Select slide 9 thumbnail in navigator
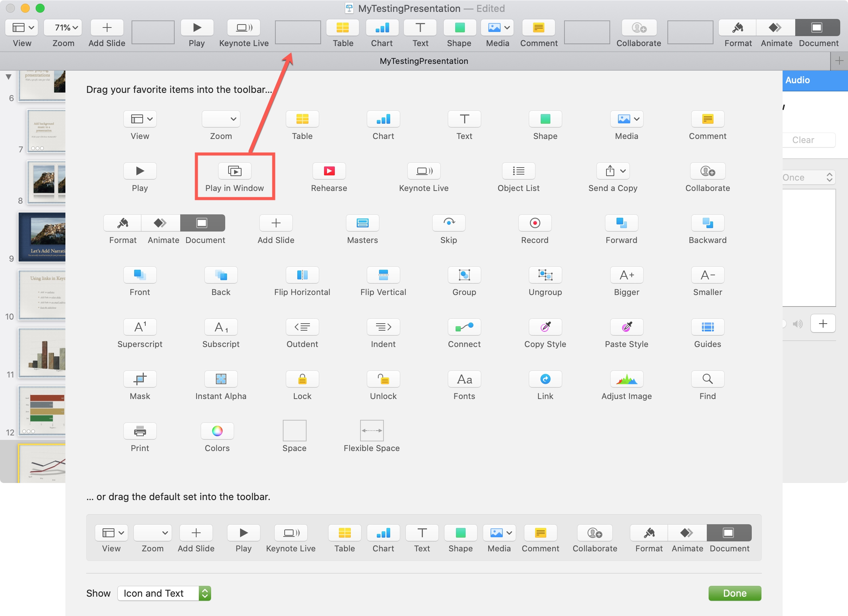 pos(42,237)
